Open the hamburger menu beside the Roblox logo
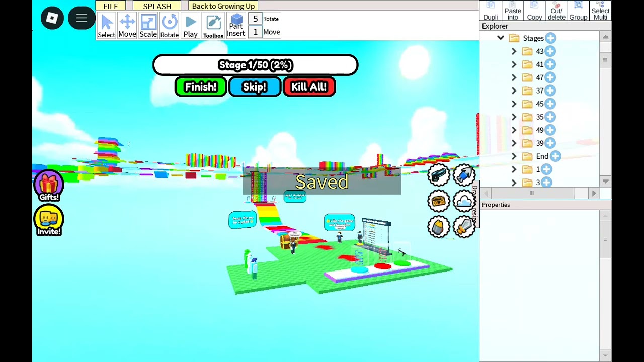Image resolution: width=644 pixels, height=362 pixels. coord(82,19)
